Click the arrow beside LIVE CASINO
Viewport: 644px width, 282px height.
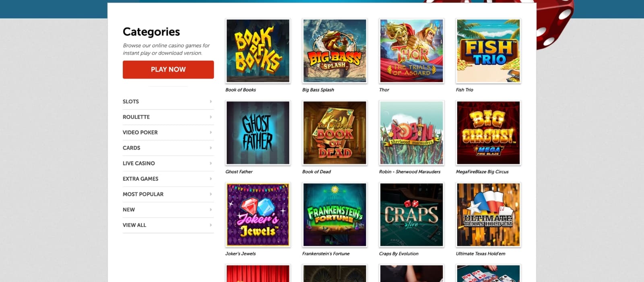click(211, 163)
